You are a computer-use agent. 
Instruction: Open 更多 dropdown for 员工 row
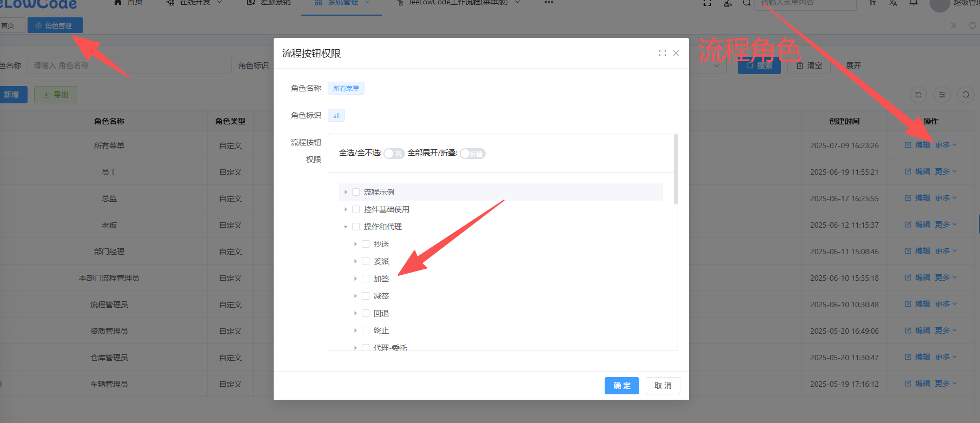coord(945,171)
